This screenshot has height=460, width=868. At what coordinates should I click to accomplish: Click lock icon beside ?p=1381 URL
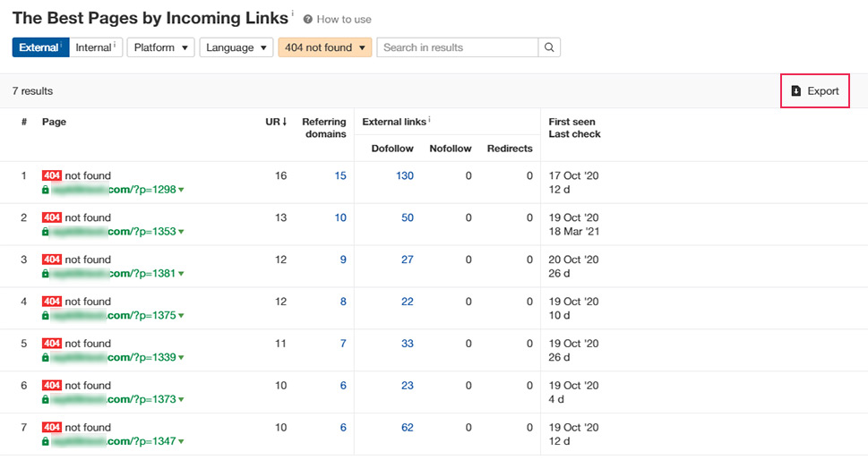tap(46, 274)
